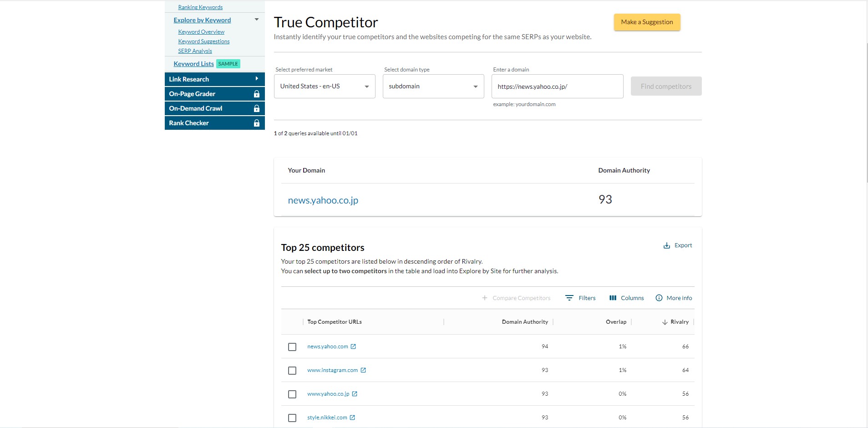The height and width of the screenshot is (428, 868).
Task: Open the On-Page Grader menu item
Action: 214,94
